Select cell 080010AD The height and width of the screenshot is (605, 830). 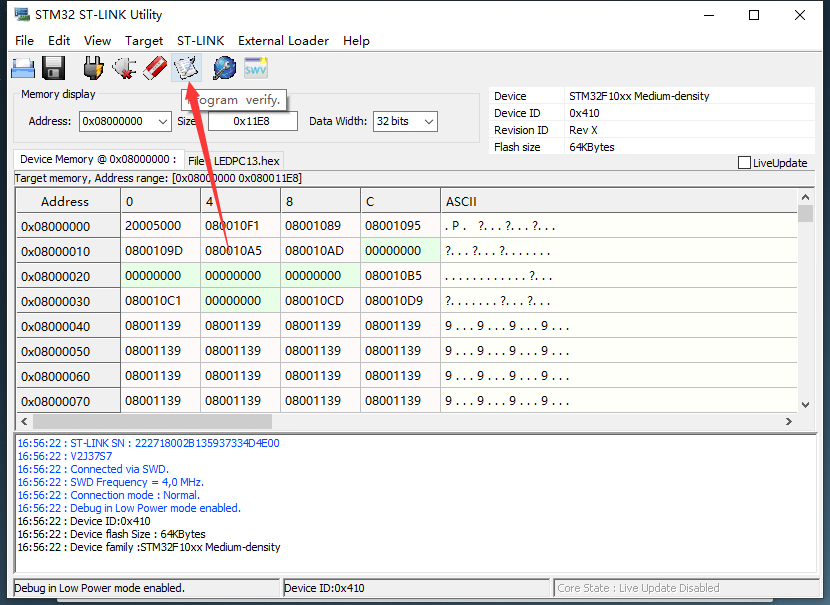pyautogui.click(x=320, y=251)
